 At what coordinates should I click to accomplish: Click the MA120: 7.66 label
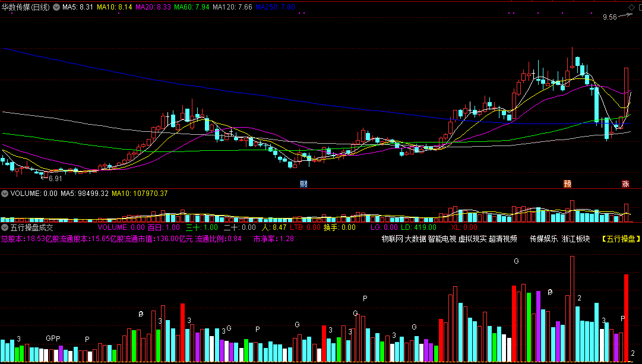[232, 7]
